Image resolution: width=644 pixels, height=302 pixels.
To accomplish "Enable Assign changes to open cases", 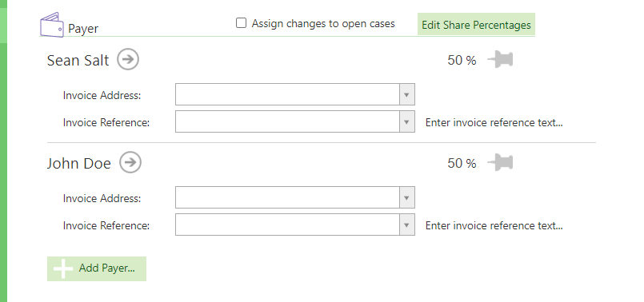I will (x=241, y=23).
